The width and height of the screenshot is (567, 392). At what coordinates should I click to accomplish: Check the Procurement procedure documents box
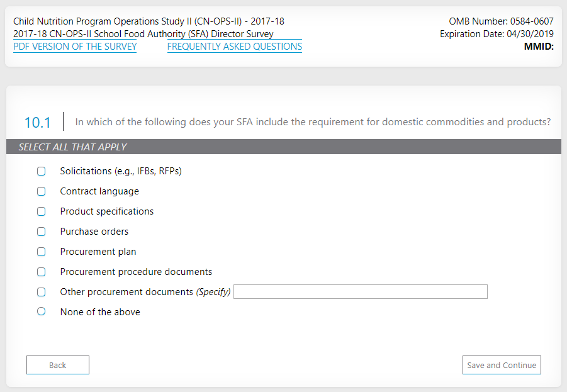point(42,272)
